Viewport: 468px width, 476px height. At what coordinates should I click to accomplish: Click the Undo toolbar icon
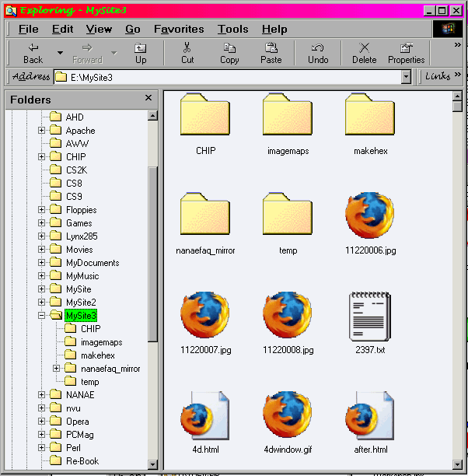pyautogui.click(x=318, y=53)
